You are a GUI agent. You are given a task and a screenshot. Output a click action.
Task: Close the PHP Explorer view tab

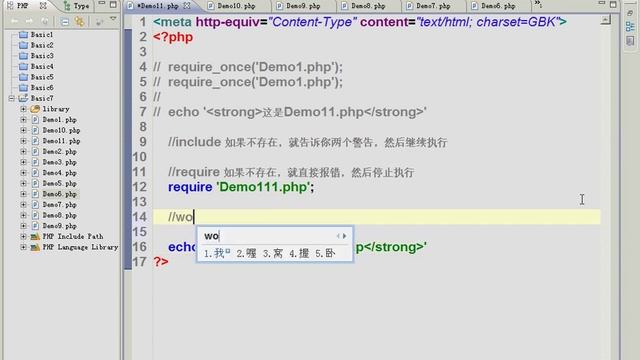43,6
